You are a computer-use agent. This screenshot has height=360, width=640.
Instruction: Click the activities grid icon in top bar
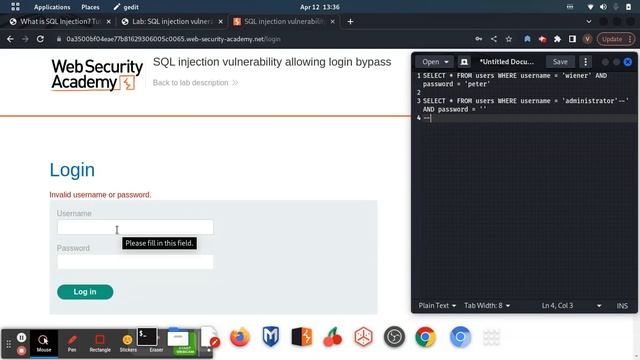pyautogui.click(x=15, y=7)
